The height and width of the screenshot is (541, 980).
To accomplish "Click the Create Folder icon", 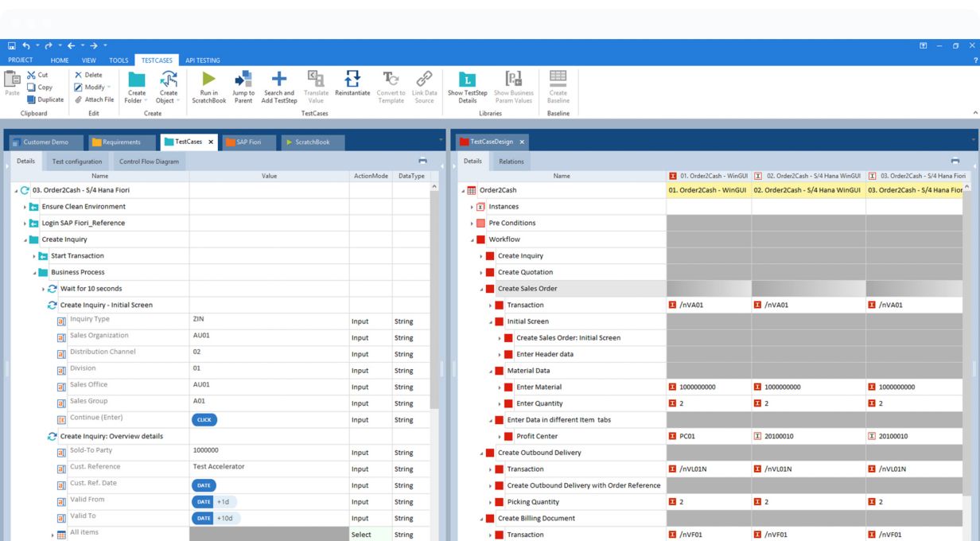I will point(137,80).
